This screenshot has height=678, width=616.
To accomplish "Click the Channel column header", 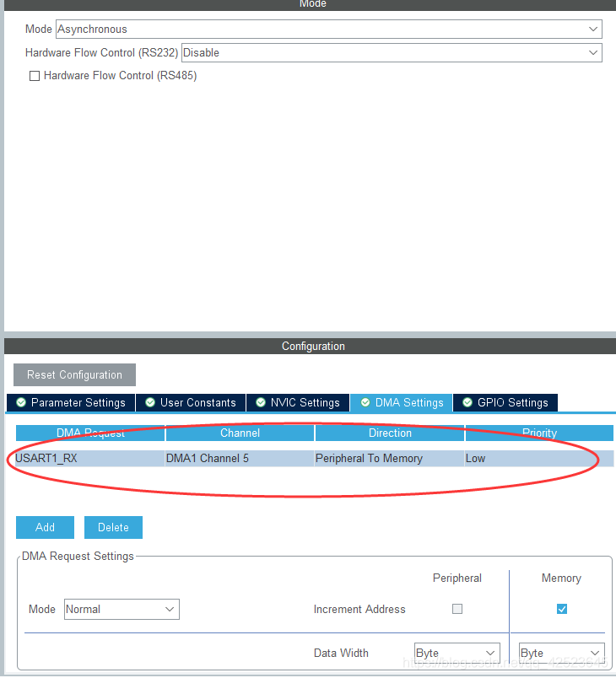I will [x=240, y=433].
